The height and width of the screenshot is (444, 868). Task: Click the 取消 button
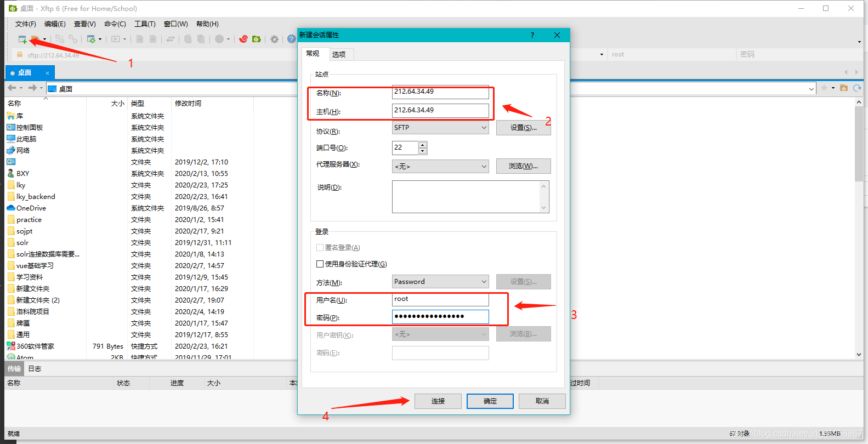point(542,401)
